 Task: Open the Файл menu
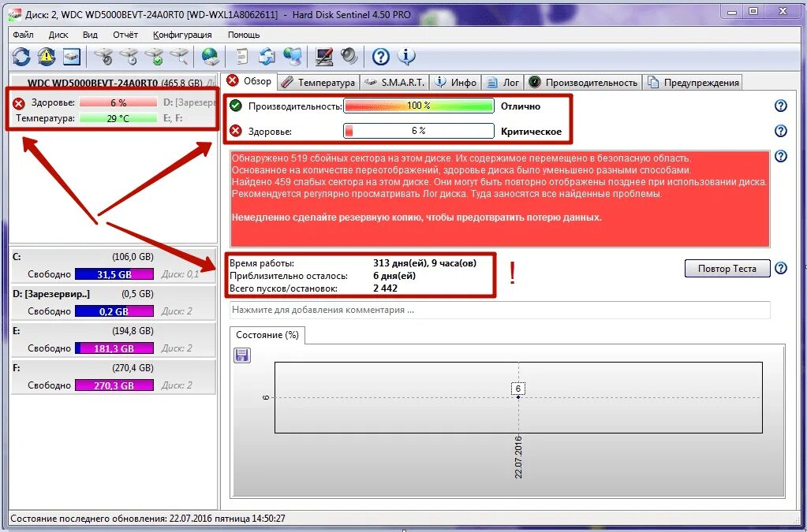23,35
